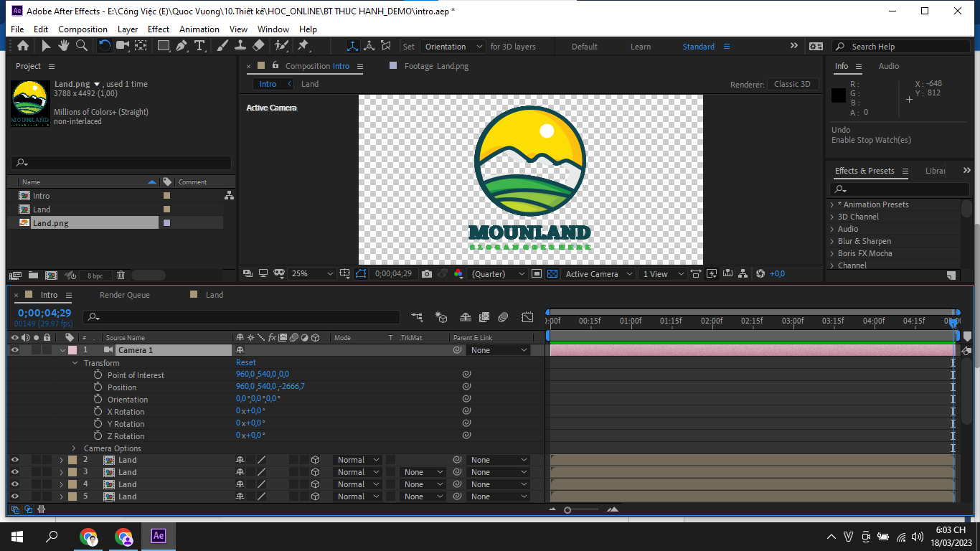This screenshot has height=551, width=980.
Task: Activate the Rectangle shape tool
Action: point(164,46)
